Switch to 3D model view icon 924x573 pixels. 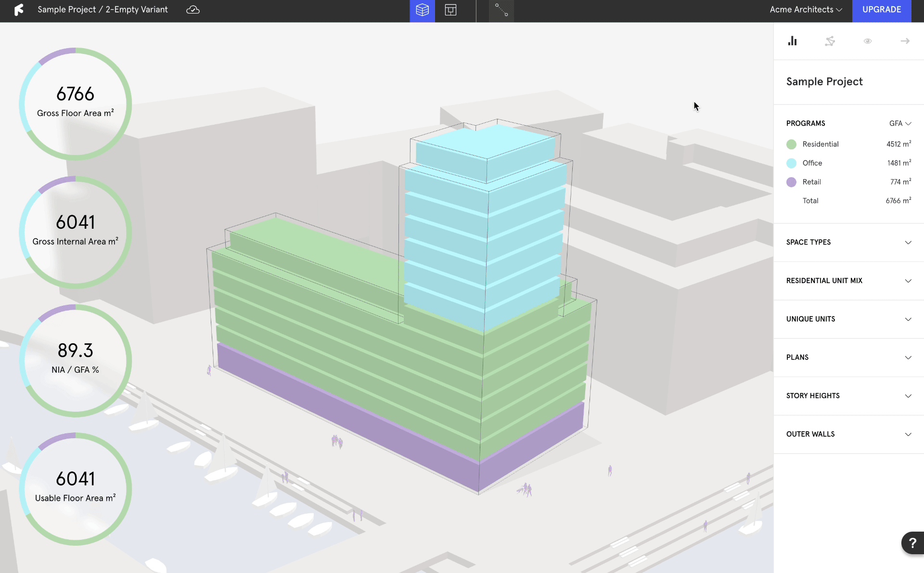(422, 10)
